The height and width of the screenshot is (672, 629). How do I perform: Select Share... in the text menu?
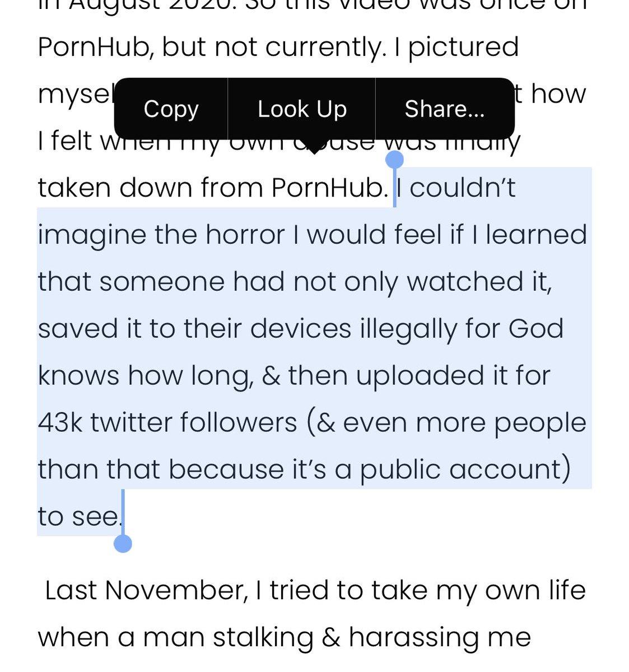tap(445, 109)
